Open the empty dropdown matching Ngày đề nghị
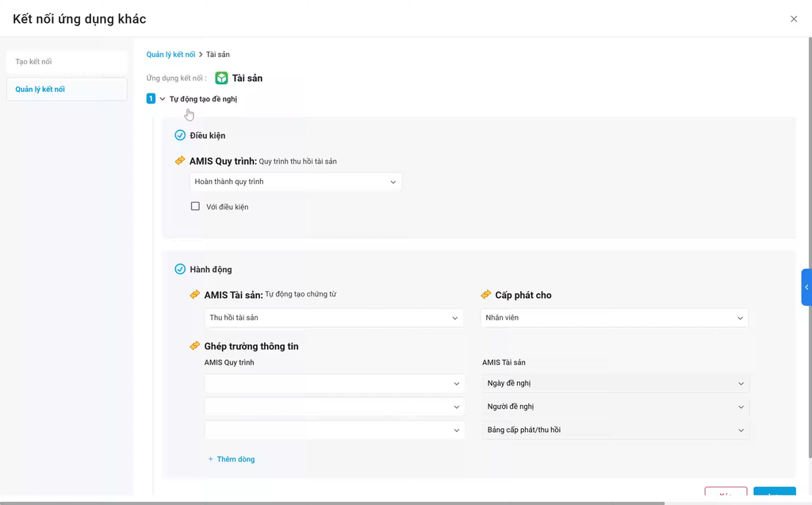 pyautogui.click(x=334, y=384)
